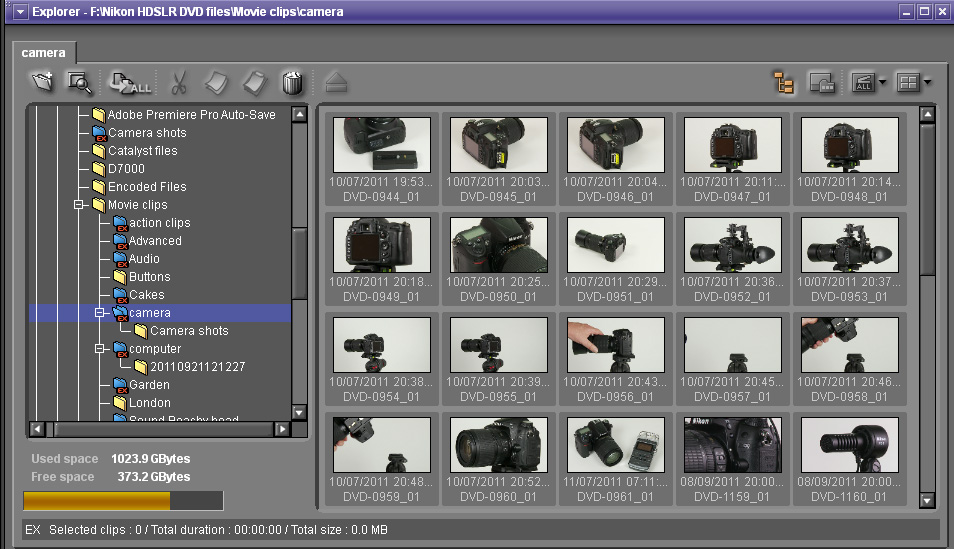Collapse the camera folder in tree

[x=99, y=313]
